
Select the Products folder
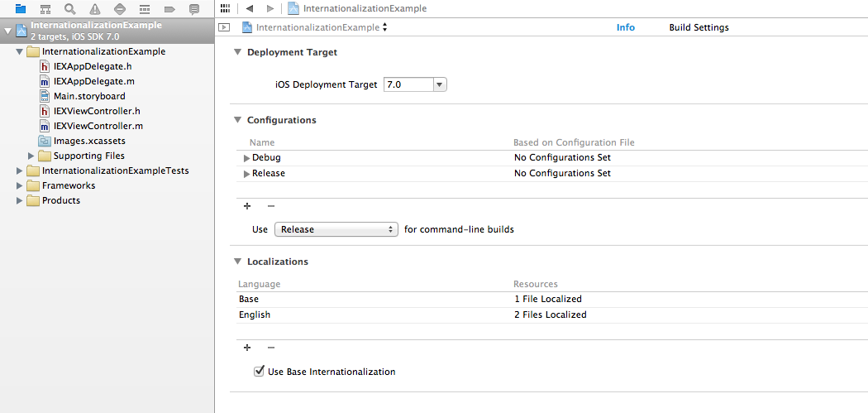[x=54, y=200]
